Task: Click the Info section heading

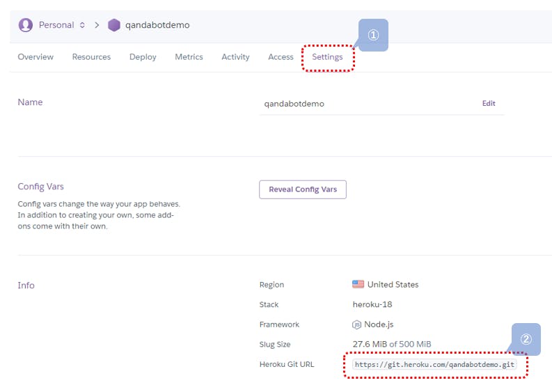Action: click(x=26, y=285)
